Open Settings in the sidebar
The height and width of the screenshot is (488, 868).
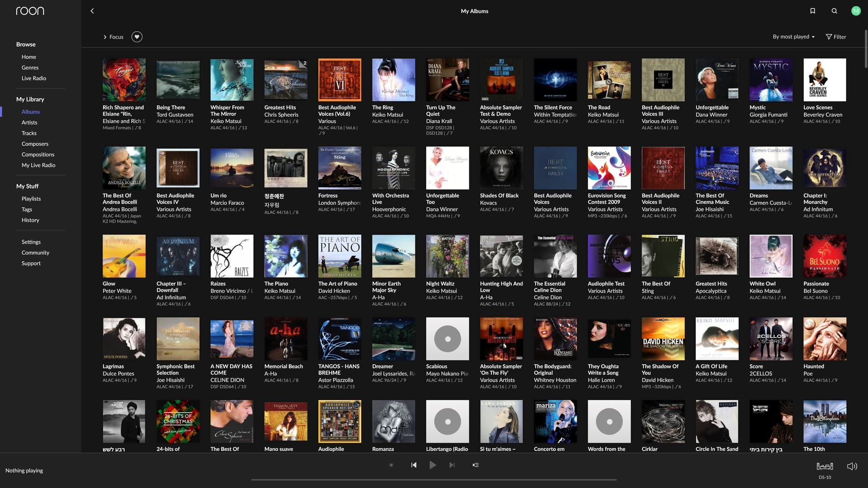31,242
